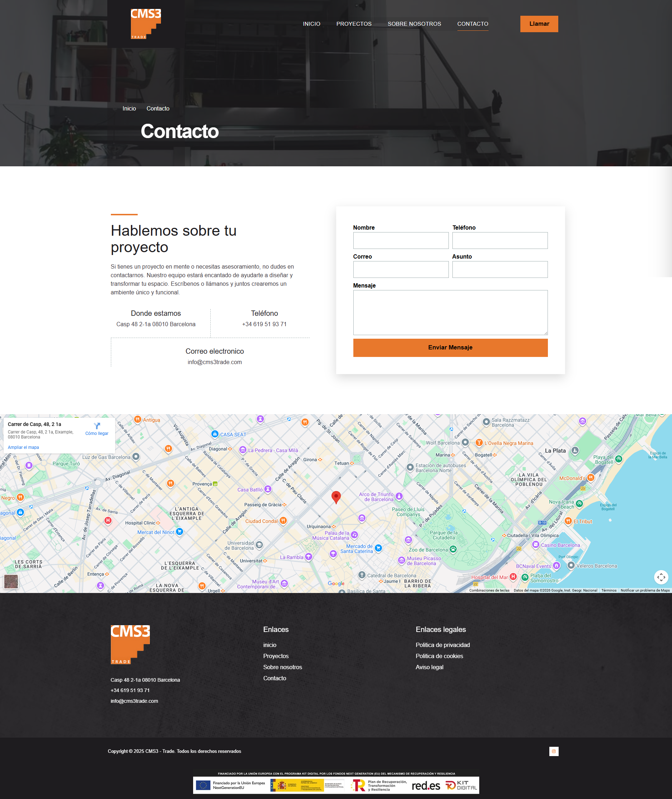Click the El Tribut restaurant marker
Image resolution: width=672 pixels, height=799 pixels.
point(568,521)
